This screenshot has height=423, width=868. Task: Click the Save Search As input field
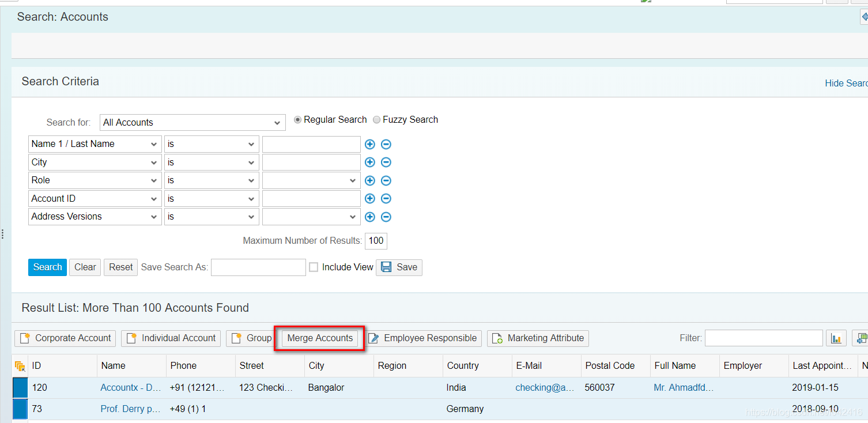(x=258, y=267)
